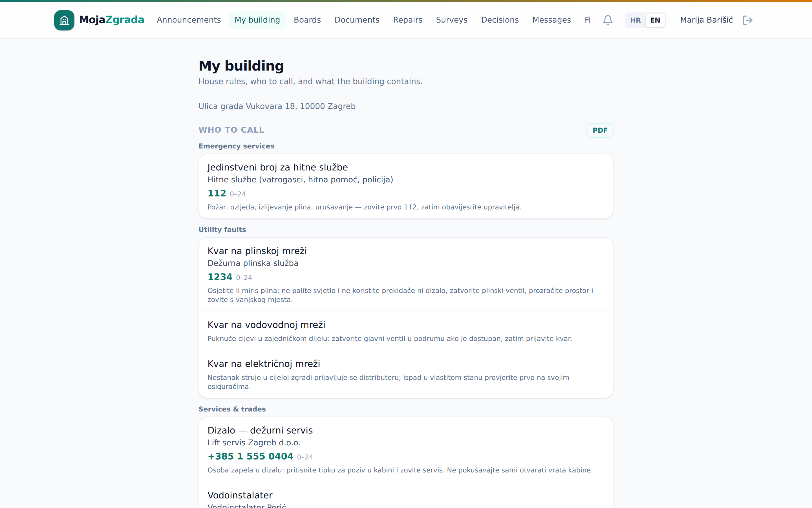Screen dimensions: 812x508
Task: Click the Kvar na vodovodnoj mreži entry
Action: [x=406, y=331]
